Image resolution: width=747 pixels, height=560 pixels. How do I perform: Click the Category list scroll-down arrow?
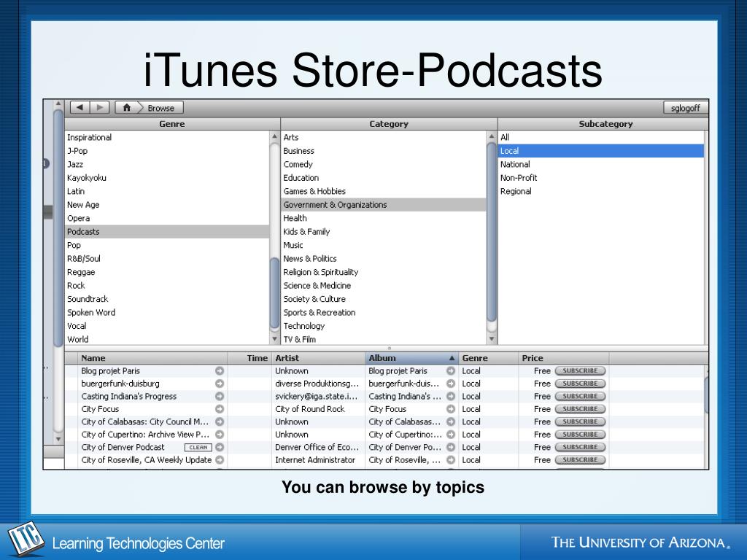(x=492, y=339)
